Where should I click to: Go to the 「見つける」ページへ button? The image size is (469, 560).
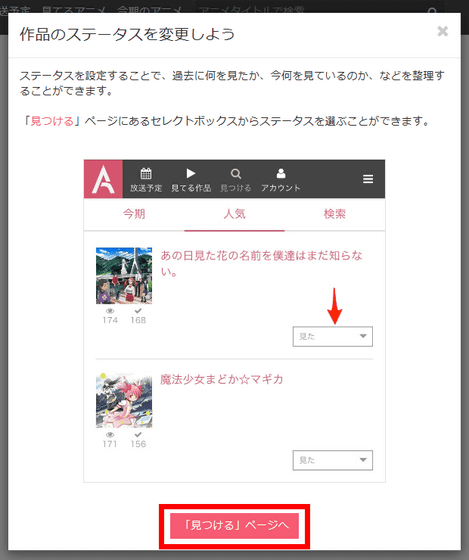(234, 526)
